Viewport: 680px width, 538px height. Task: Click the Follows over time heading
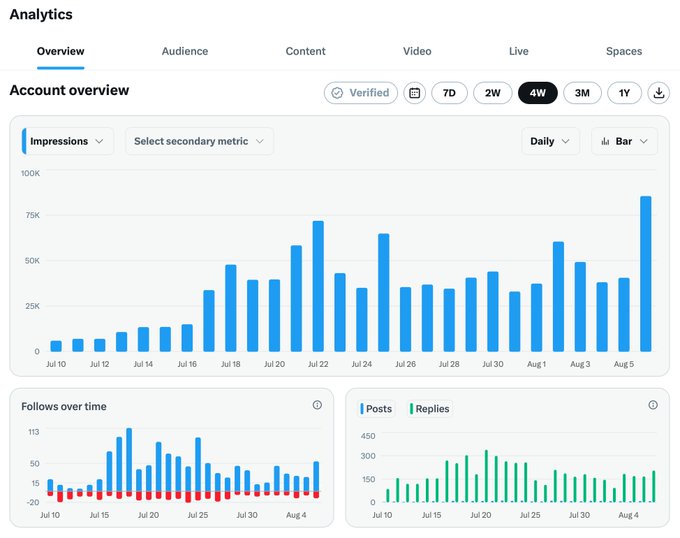pyautogui.click(x=64, y=407)
